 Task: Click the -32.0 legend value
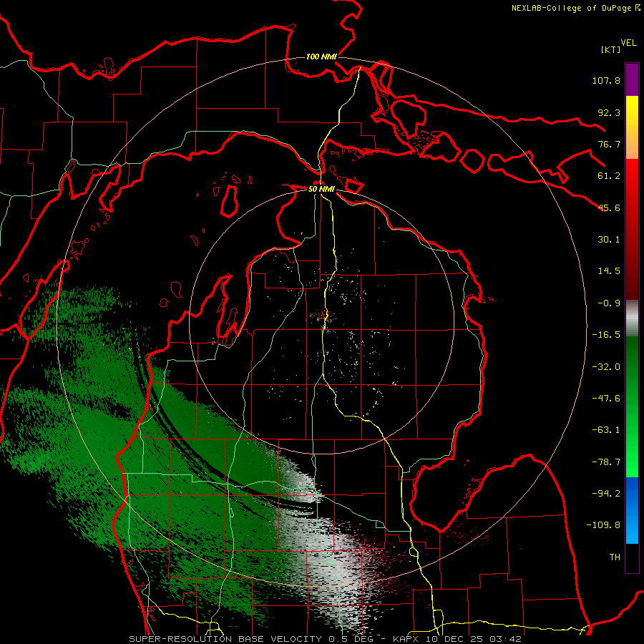tap(606, 367)
